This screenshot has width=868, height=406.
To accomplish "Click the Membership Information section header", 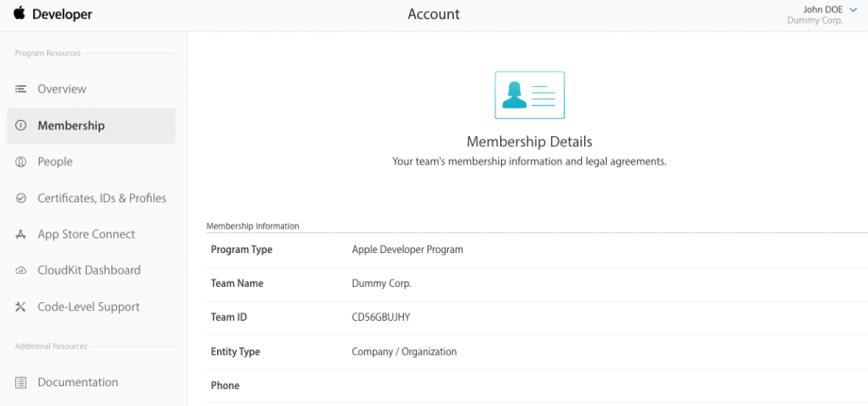I will [253, 226].
